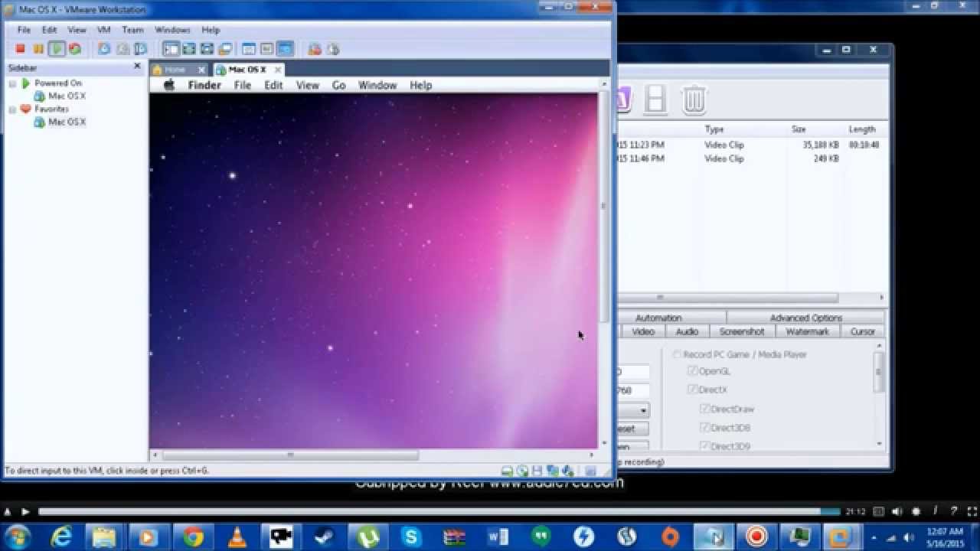Click the Summary view toolbar icon
This screenshot has width=980, height=551.
tap(249, 49)
